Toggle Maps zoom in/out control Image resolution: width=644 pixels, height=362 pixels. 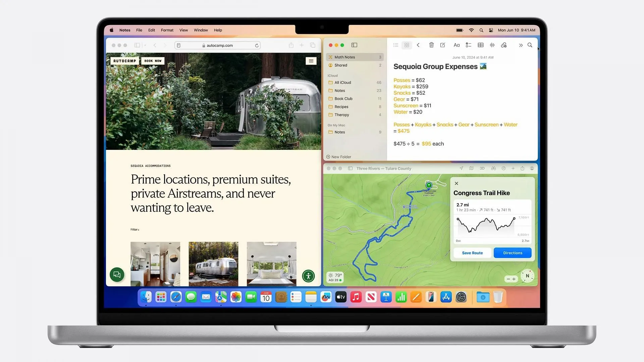(x=511, y=279)
